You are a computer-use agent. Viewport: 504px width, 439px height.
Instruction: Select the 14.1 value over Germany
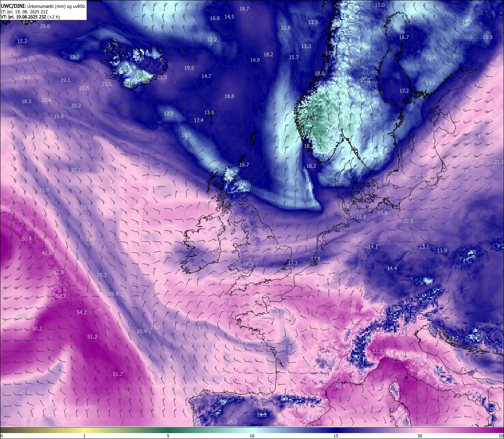point(372,246)
